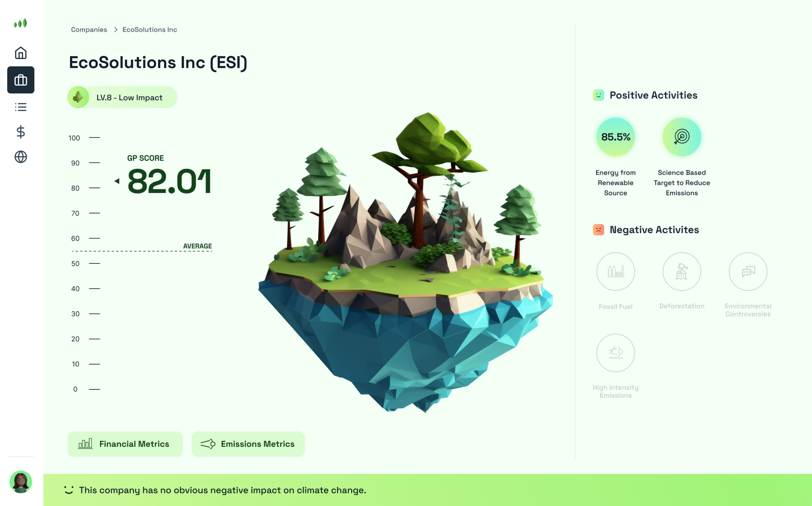Click the Fossil Fuel activity icon

click(x=615, y=271)
